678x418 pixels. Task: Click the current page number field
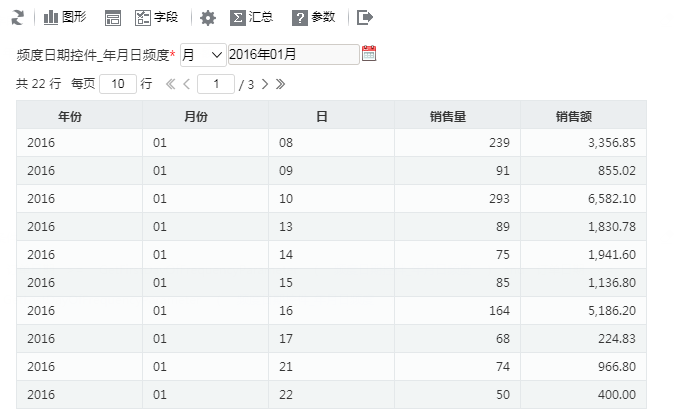click(216, 84)
